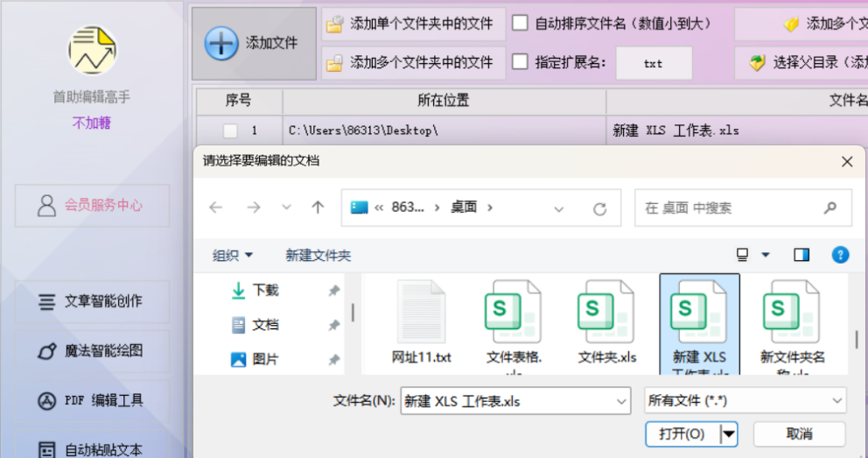The height and width of the screenshot is (458, 868).
Task: Click the member center person icon
Action: tap(46, 206)
